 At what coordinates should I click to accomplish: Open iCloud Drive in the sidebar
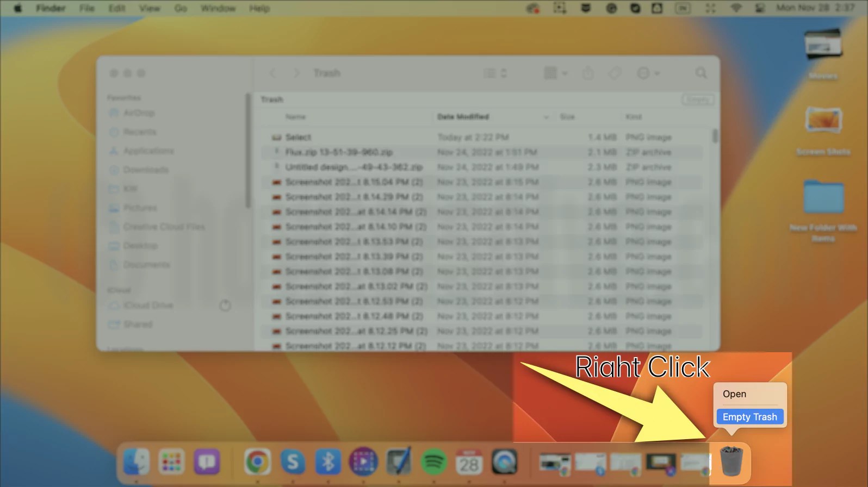point(141,305)
